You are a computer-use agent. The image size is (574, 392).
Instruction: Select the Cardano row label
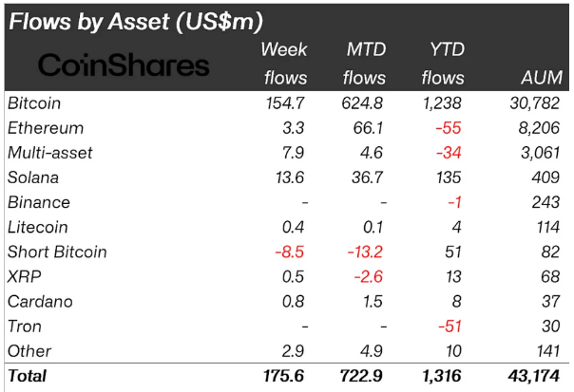coord(38,301)
